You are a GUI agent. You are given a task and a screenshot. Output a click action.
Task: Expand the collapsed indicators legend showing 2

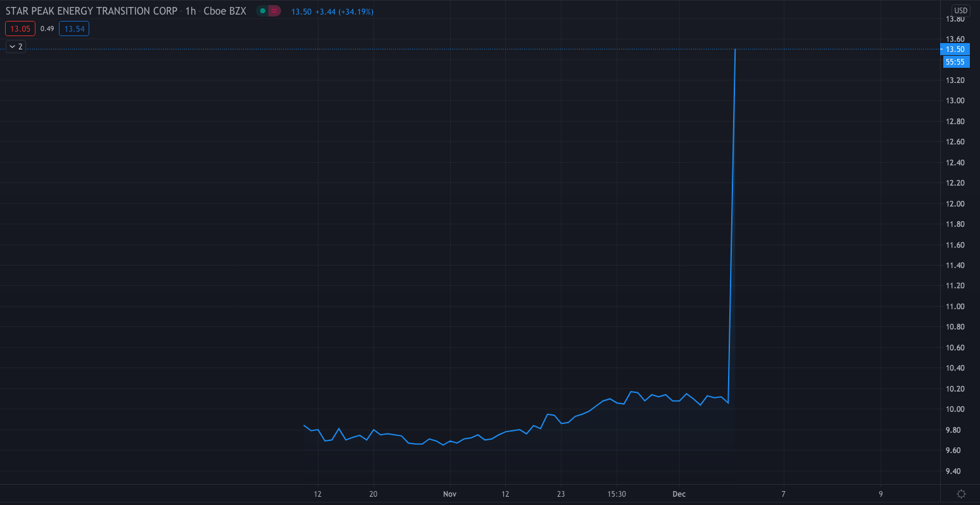pyautogui.click(x=16, y=46)
